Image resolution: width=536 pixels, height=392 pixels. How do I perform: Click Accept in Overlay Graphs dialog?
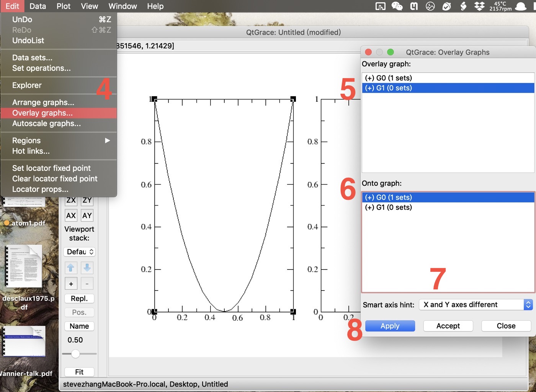pos(448,326)
